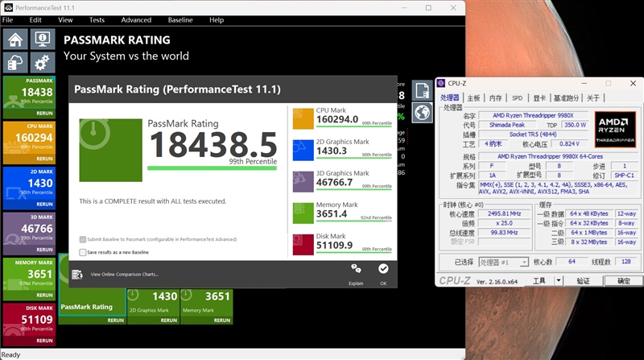Rerun the Memory Mark bottom tile

click(222, 321)
